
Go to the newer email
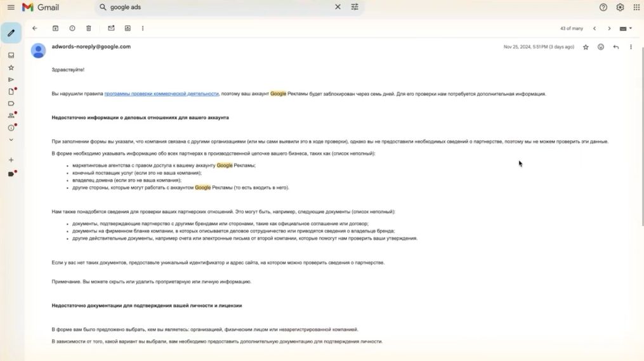pos(595,29)
